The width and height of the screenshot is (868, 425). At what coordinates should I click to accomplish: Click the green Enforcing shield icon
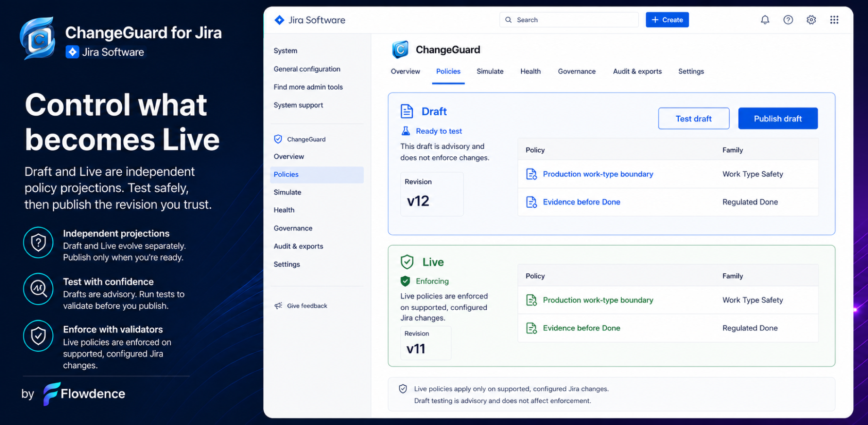[x=405, y=281]
